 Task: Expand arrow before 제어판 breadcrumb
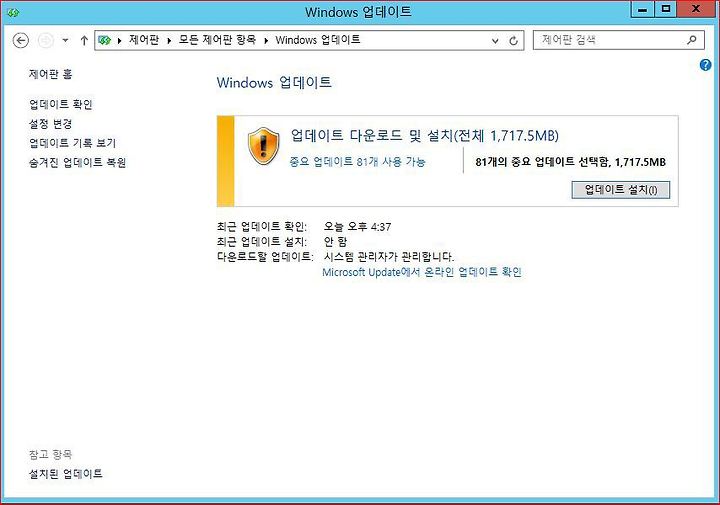[119, 41]
